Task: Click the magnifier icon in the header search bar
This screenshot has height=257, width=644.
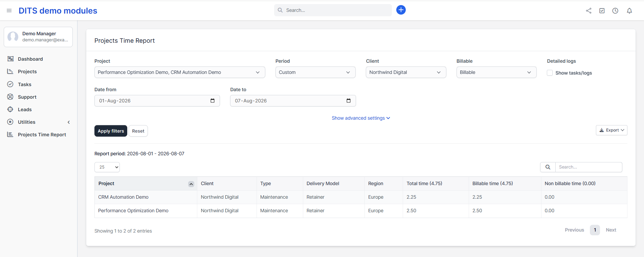Action: 280,10
